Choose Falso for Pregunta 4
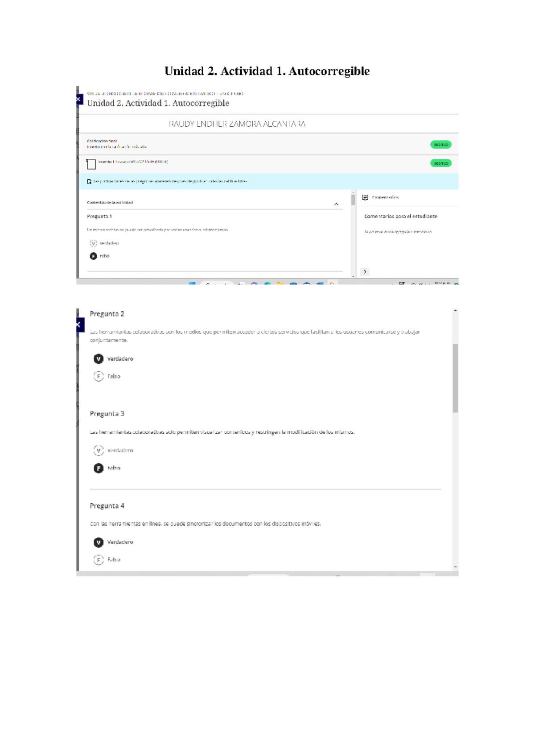This screenshot has height=756, width=535. pyautogui.click(x=99, y=559)
